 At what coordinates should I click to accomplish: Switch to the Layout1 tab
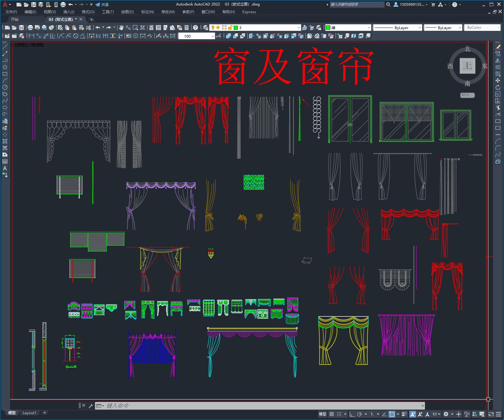(x=29, y=413)
